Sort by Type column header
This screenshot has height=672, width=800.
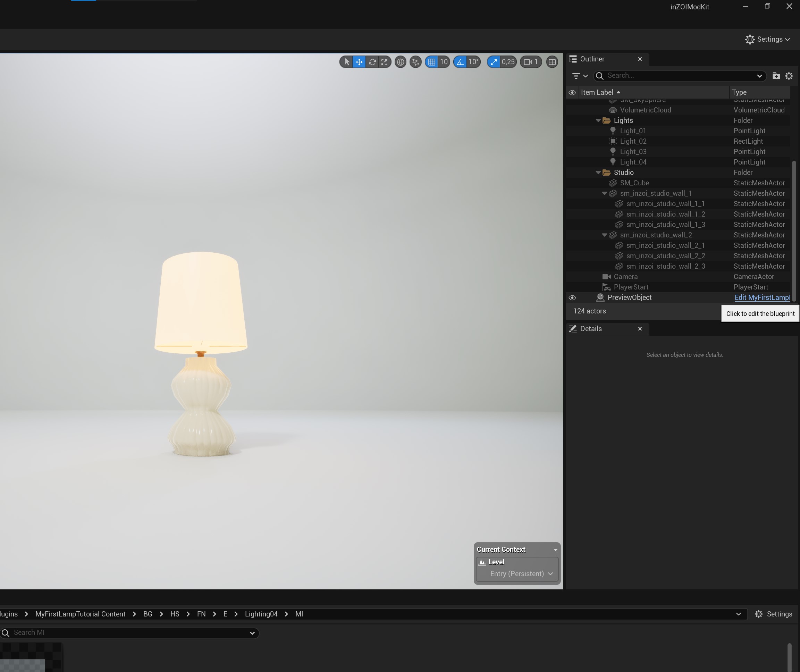760,92
